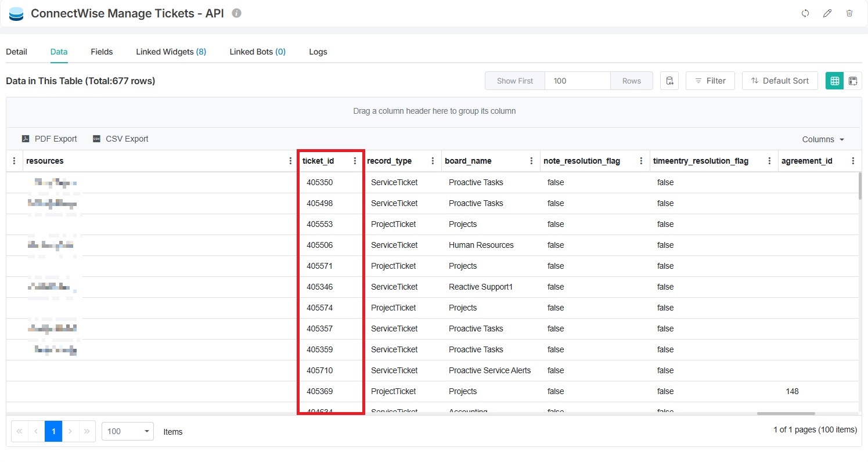The height and width of the screenshot is (462, 868).
Task: Open the ticket_id column menu dots
Action: (x=355, y=161)
